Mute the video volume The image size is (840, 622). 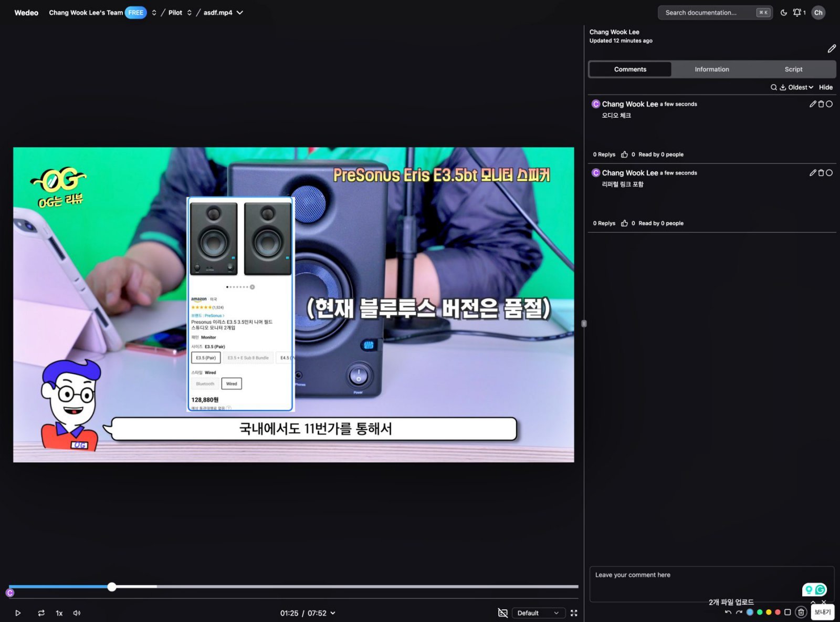[x=77, y=613]
